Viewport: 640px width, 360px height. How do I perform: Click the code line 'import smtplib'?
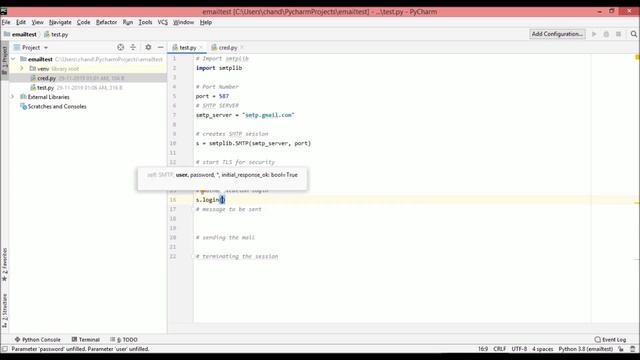(219, 68)
